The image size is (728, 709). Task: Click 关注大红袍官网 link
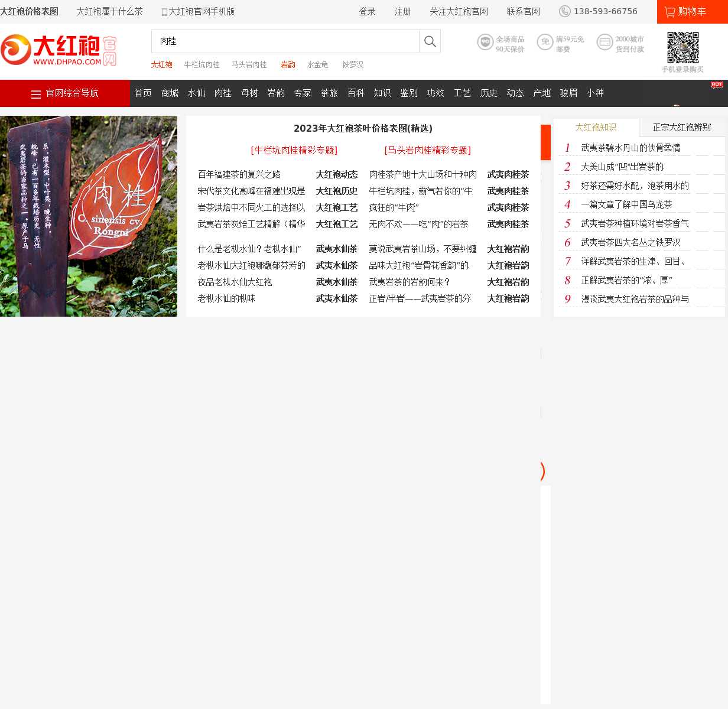[459, 12]
